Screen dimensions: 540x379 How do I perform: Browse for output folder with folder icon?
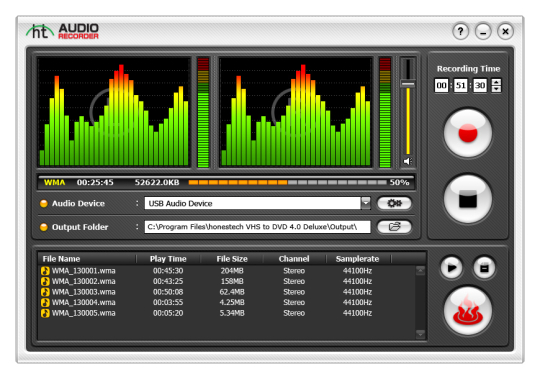[x=394, y=227]
